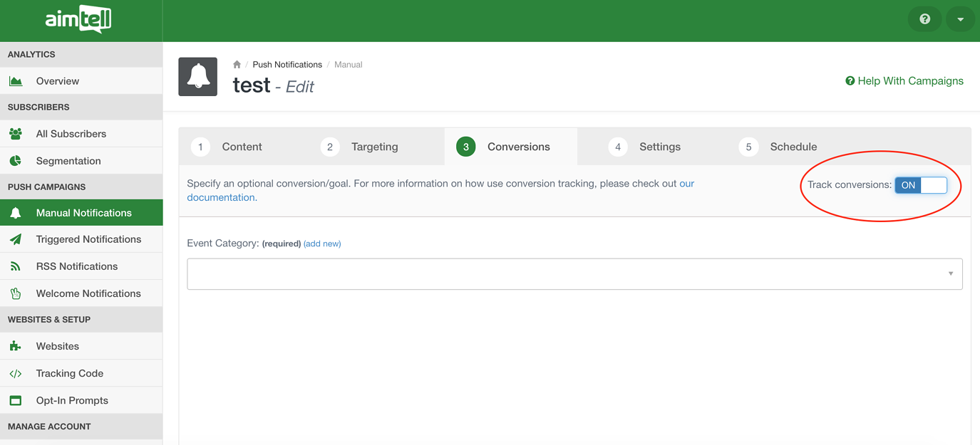Viewport: 980px width, 445px height.
Task: Click the Push Notifications breadcrumb entry
Action: 287,64
